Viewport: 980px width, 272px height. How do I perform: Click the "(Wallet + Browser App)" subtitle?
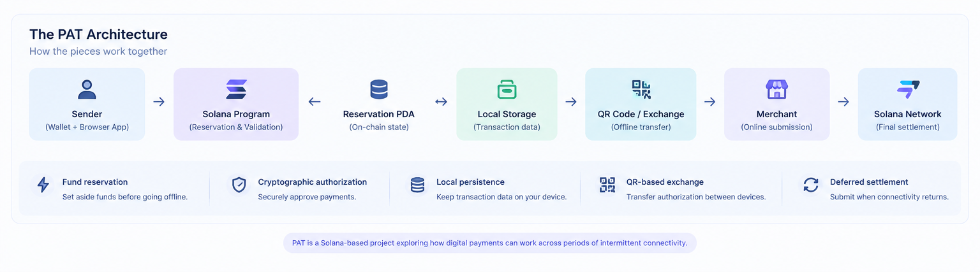(87, 127)
